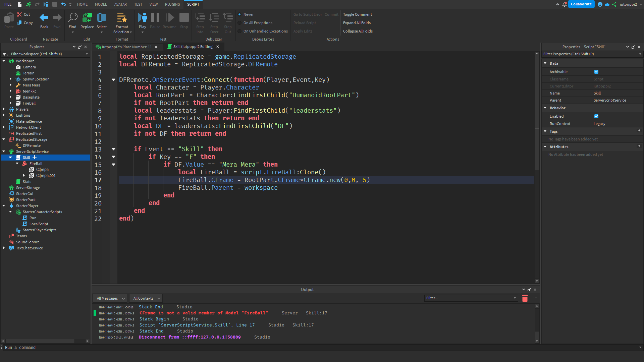Select DFRemote in Explorer tree
The width and height of the screenshot is (644, 362).
pyautogui.click(x=32, y=145)
